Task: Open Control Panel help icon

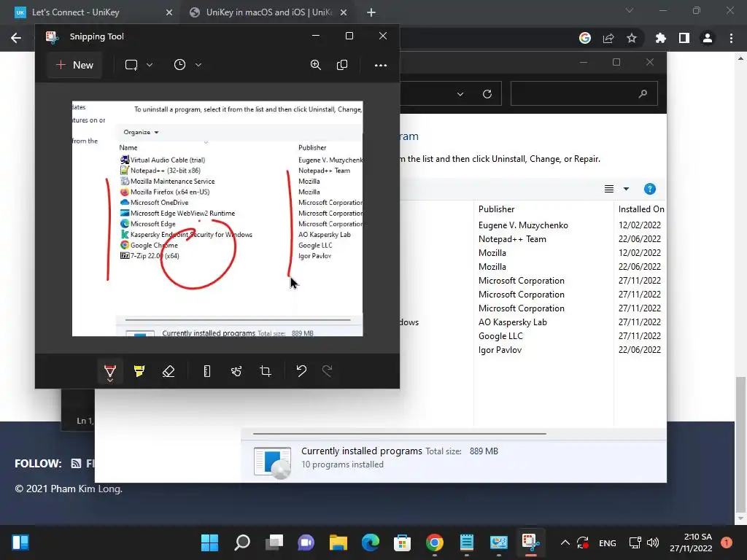Action: 650,189
